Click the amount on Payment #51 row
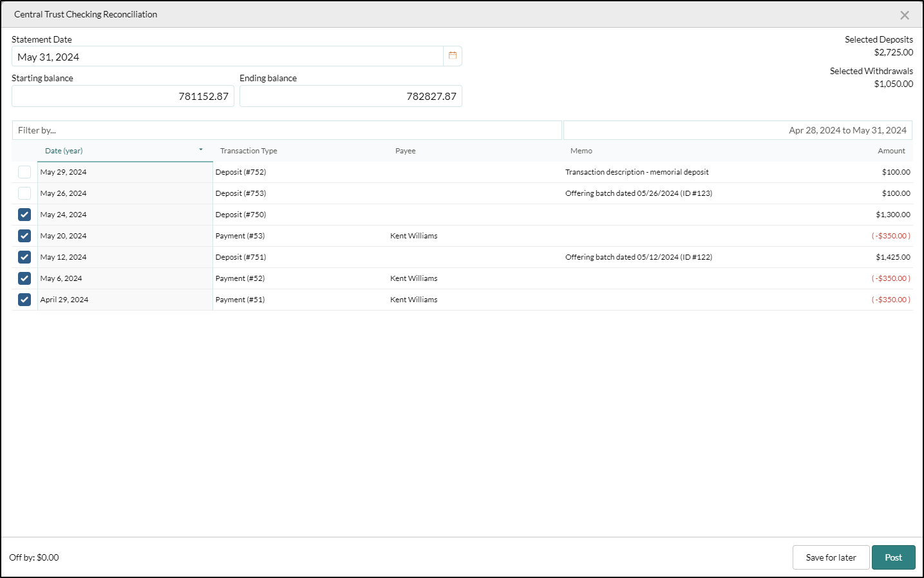Viewport: 924px width, 578px height. pos(891,300)
